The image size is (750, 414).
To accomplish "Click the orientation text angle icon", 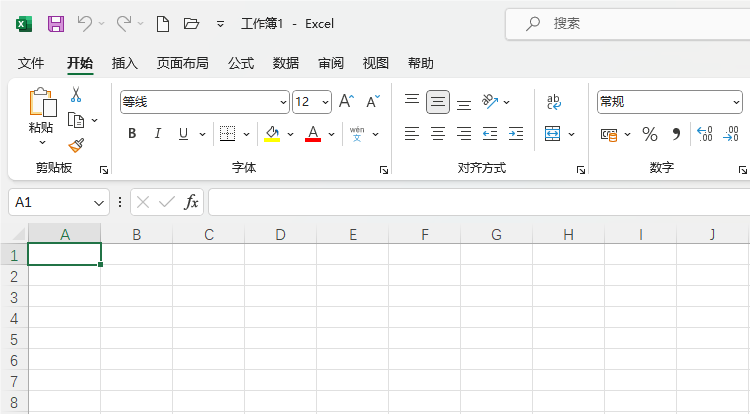I will point(490,101).
